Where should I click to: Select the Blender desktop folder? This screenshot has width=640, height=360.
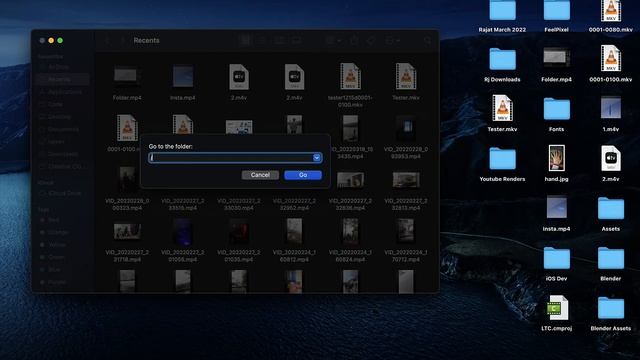coord(611,264)
